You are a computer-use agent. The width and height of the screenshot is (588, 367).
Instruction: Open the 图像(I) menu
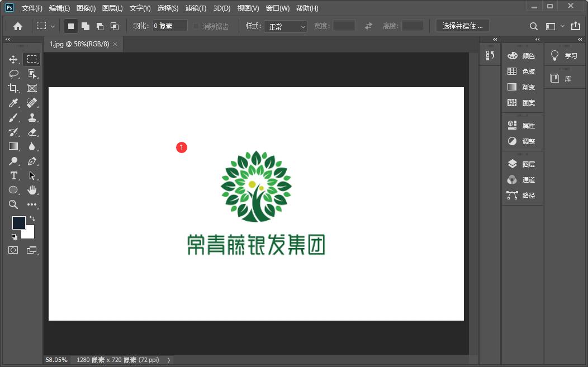click(86, 8)
